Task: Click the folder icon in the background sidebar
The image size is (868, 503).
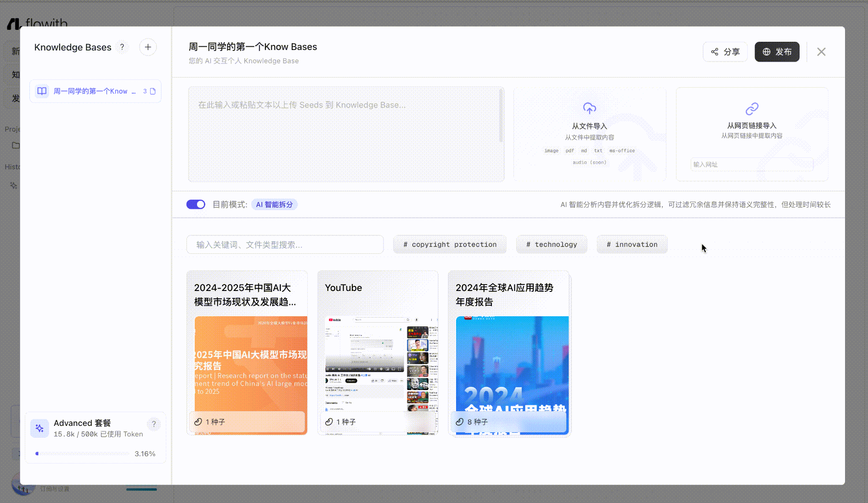Action: point(16,145)
